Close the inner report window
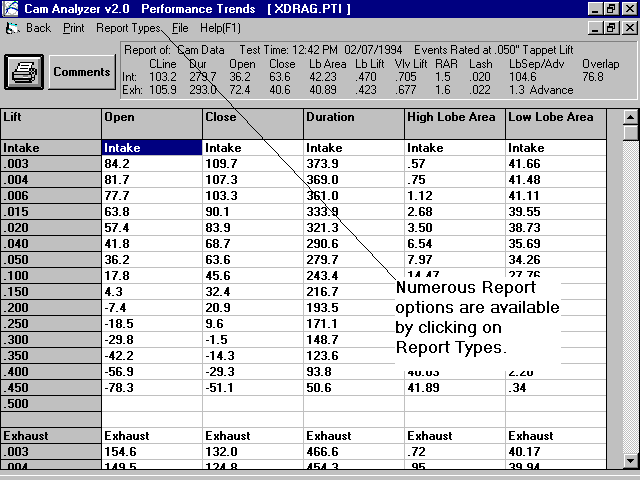640x480 pixels. pos(629,28)
